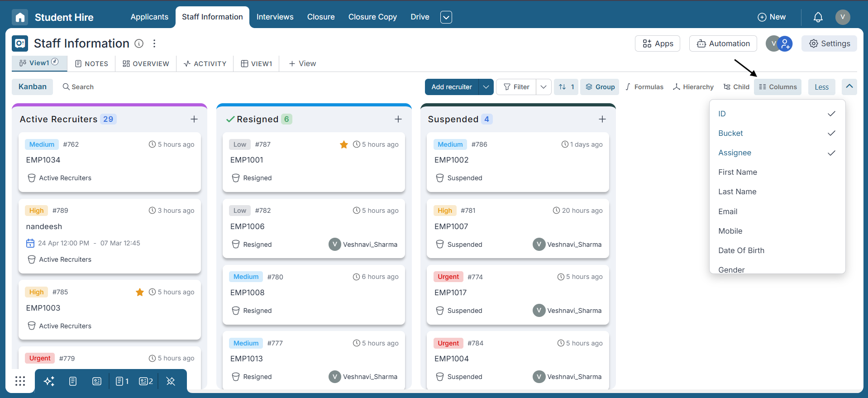Click the Filter button
868x398 pixels.
516,87
